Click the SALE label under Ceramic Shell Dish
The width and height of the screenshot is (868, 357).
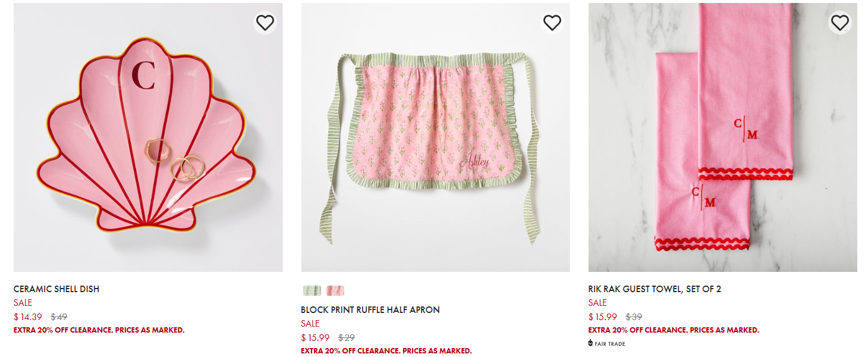(23, 303)
